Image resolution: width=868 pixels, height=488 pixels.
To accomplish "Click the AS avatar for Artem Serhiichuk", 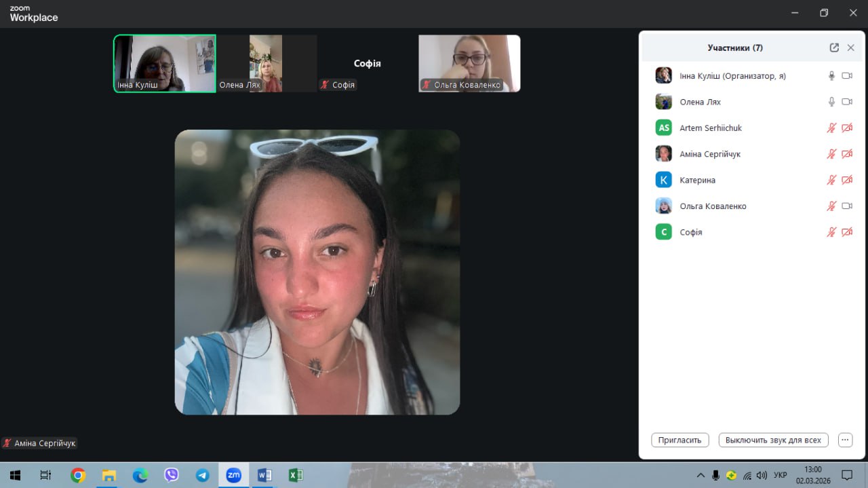I will (x=664, y=128).
